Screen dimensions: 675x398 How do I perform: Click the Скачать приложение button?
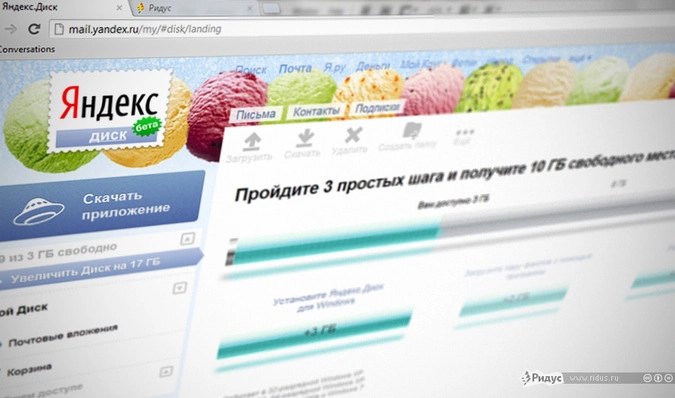click(x=102, y=206)
